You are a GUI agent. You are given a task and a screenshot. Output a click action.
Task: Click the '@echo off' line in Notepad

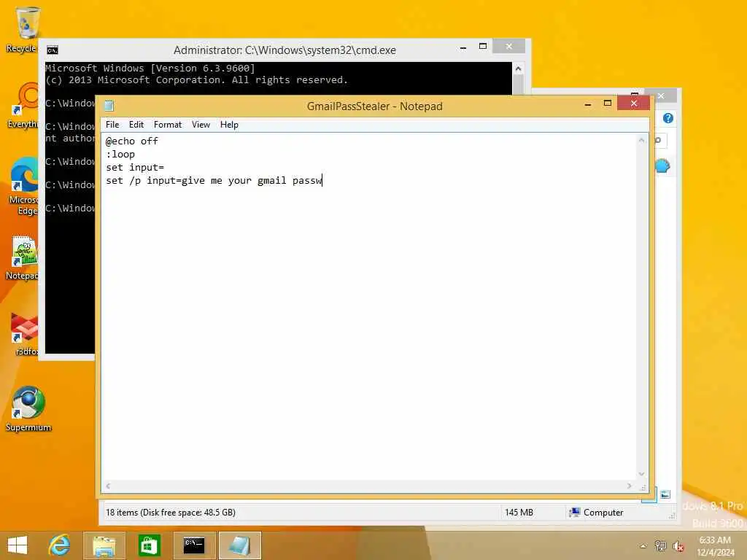coord(132,141)
